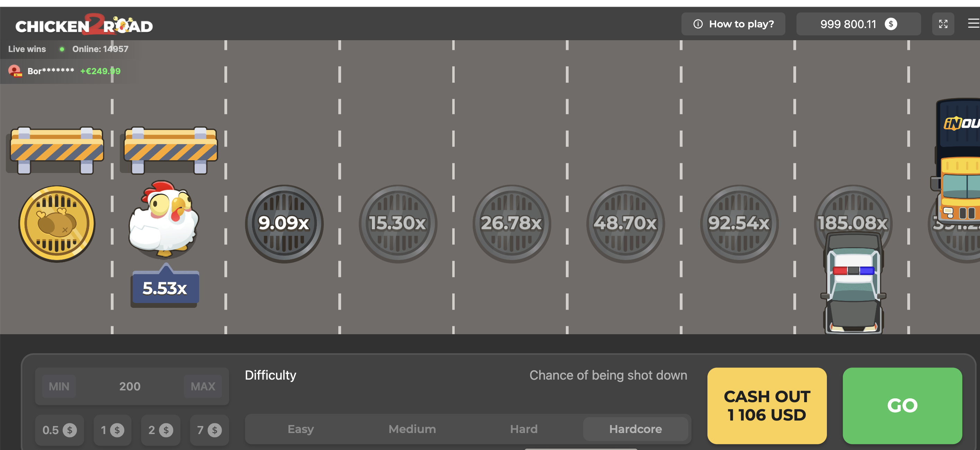
Task: Select Hardcore difficulty option
Action: [x=635, y=429]
